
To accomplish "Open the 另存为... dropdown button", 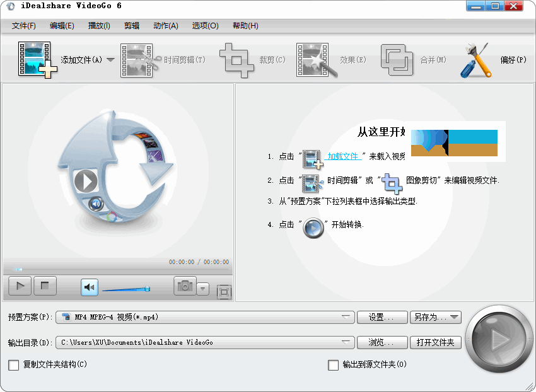I will click(x=436, y=317).
